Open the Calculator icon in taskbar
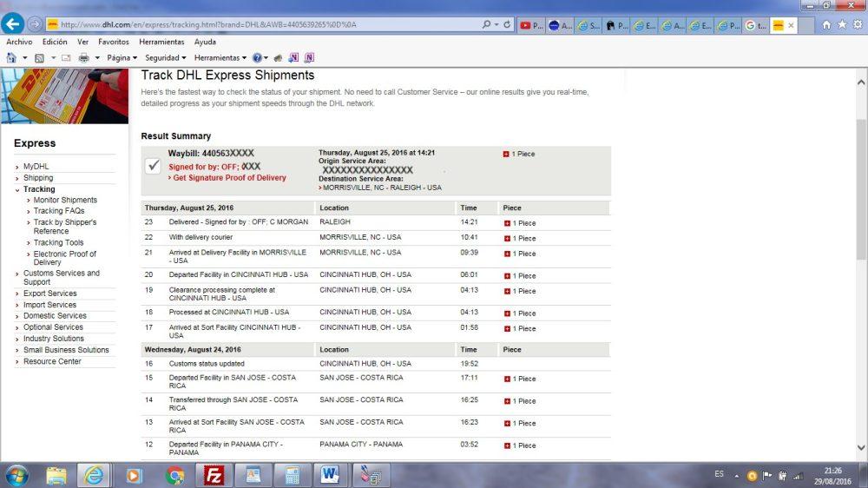Screen dimensions: 868x488 click(x=292, y=475)
